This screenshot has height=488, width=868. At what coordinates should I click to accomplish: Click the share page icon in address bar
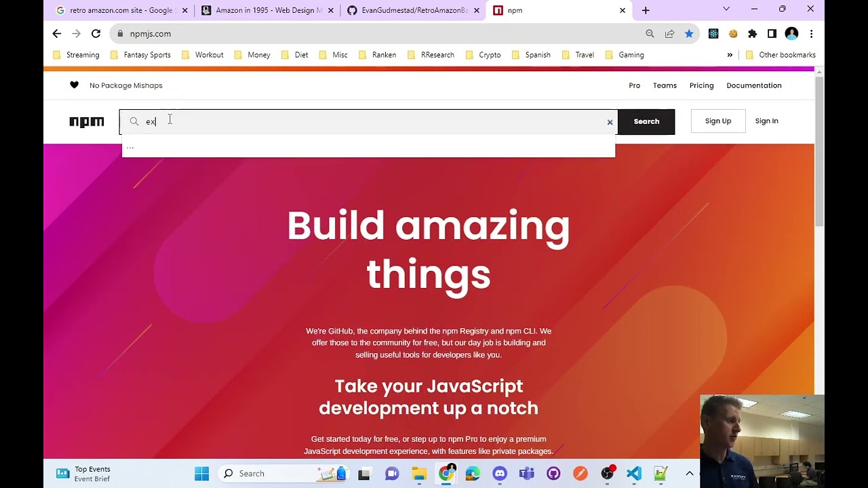tap(669, 34)
